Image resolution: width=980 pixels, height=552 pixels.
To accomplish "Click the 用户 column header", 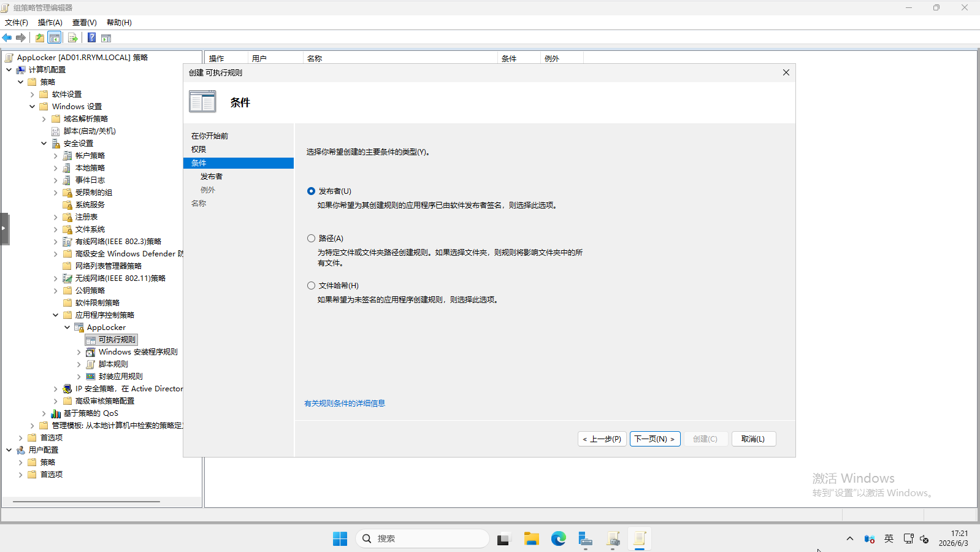I will tap(275, 59).
